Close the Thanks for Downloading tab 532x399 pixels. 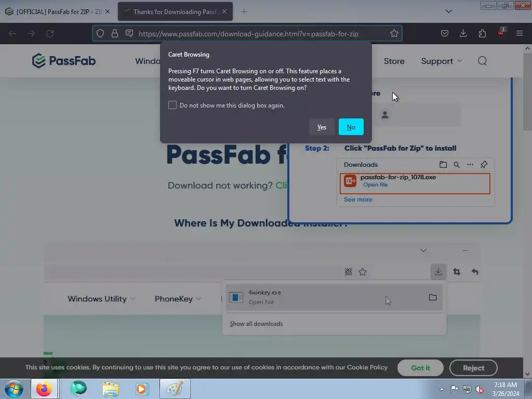coord(224,11)
